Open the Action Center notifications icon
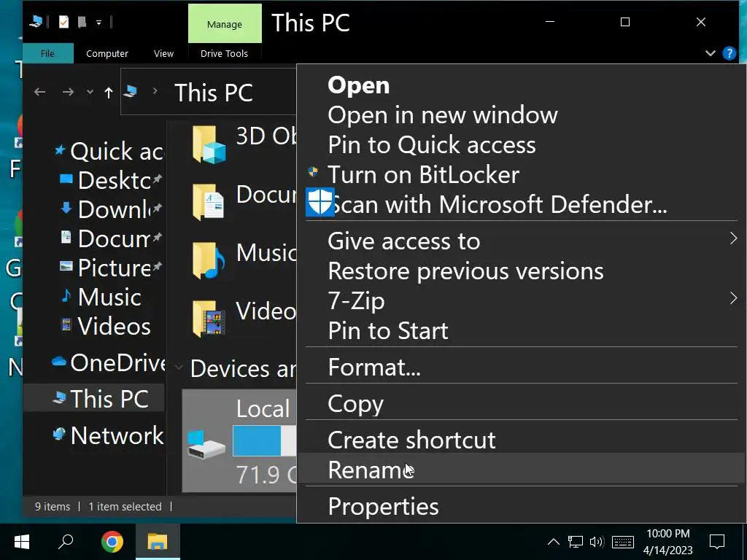 [717, 542]
